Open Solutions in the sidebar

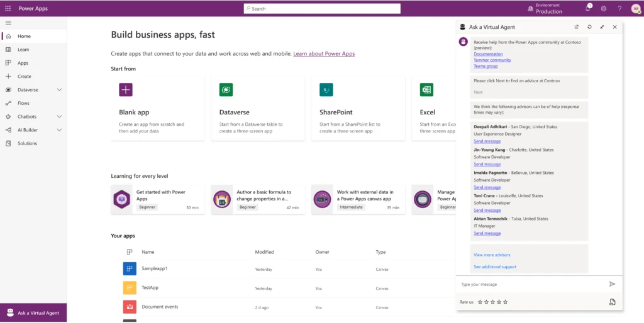click(27, 143)
